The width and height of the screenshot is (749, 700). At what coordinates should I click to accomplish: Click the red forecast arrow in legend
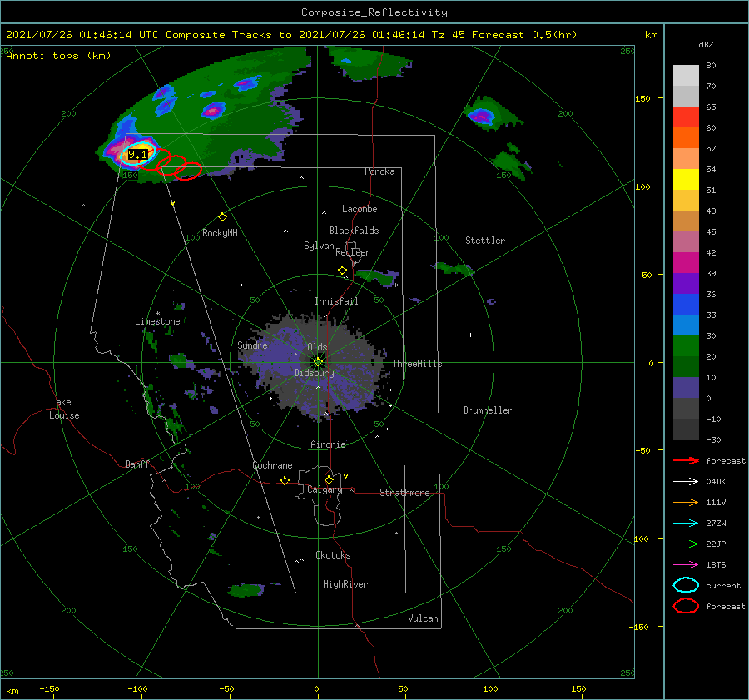click(x=686, y=460)
